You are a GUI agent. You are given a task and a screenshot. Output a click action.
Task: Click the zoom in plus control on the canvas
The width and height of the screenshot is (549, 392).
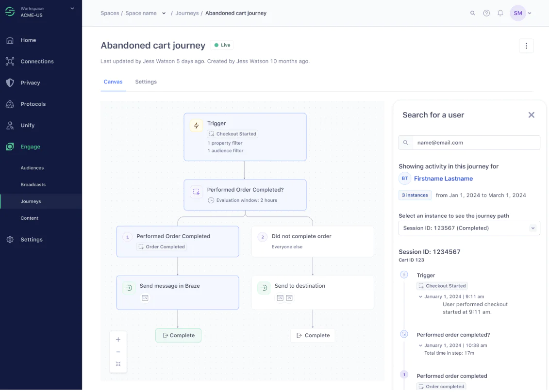coord(118,339)
